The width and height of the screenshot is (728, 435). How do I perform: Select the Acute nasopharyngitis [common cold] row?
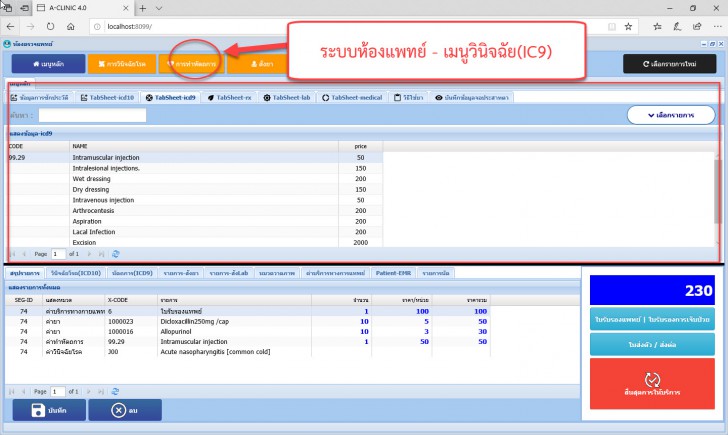(x=248, y=351)
